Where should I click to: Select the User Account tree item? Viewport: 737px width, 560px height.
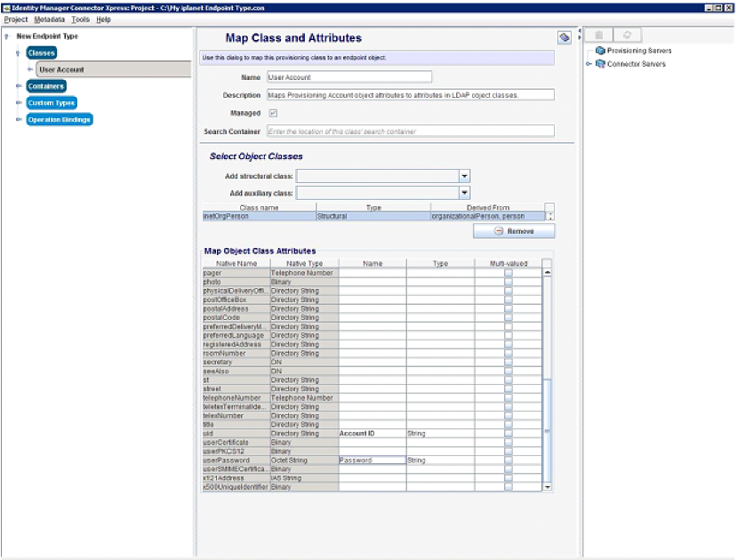coord(61,69)
